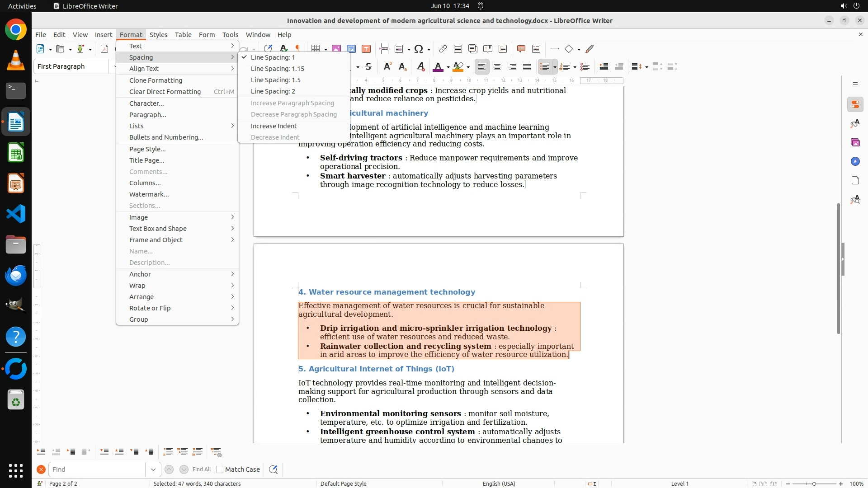Launch Visual Studio Code from the dock
The width and height of the screenshot is (868, 488).
16,214
